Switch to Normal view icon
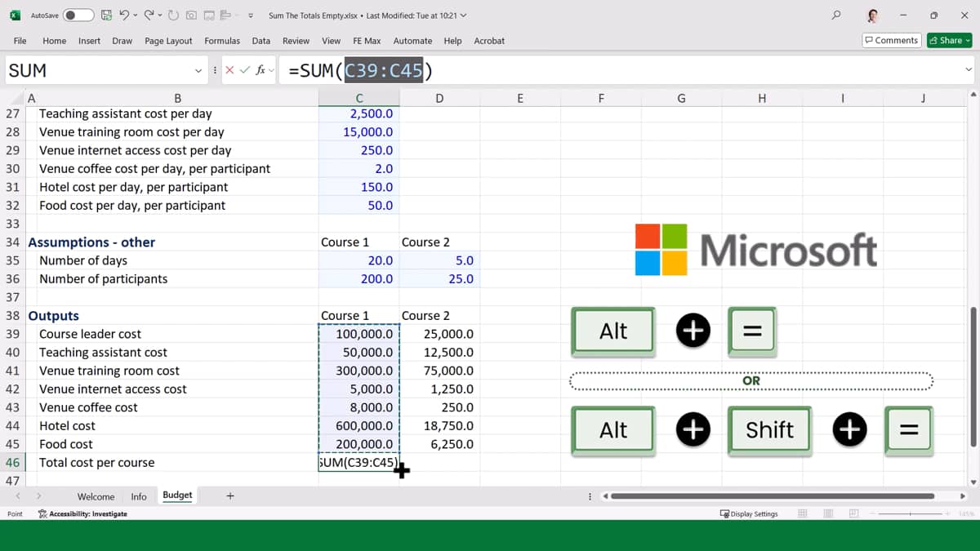The width and height of the screenshot is (980, 551). click(803, 513)
